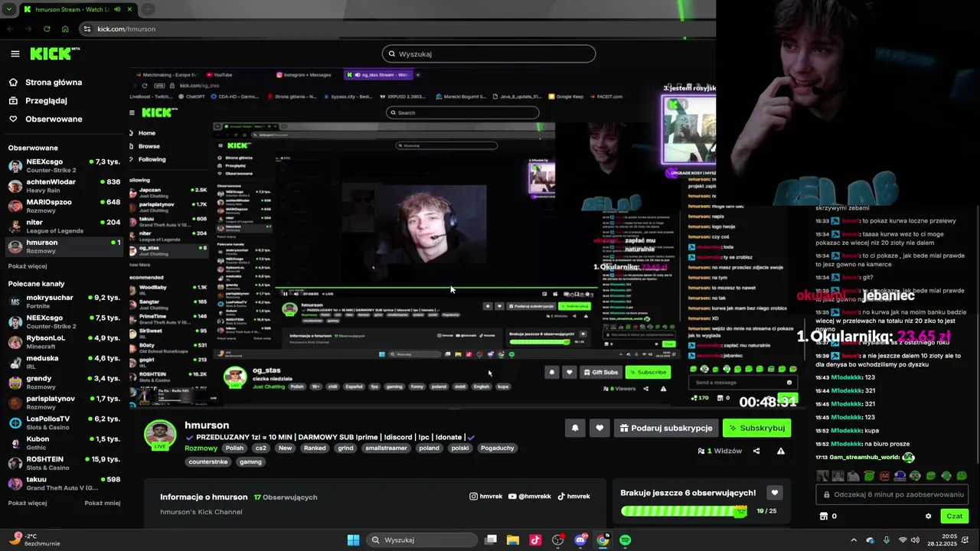Viewport: 980px width, 551px height.
Task: Open Windows Start menu
Action: [x=353, y=540]
